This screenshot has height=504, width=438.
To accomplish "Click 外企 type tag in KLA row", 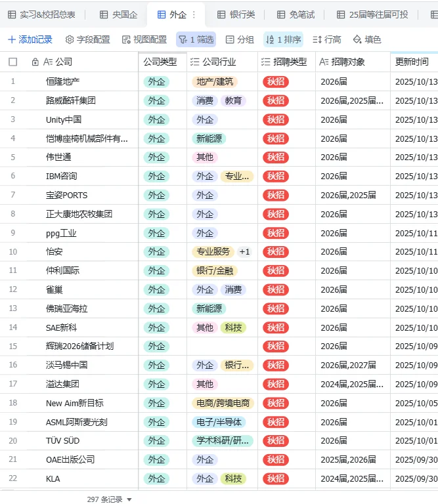I will [x=156, y=478].
